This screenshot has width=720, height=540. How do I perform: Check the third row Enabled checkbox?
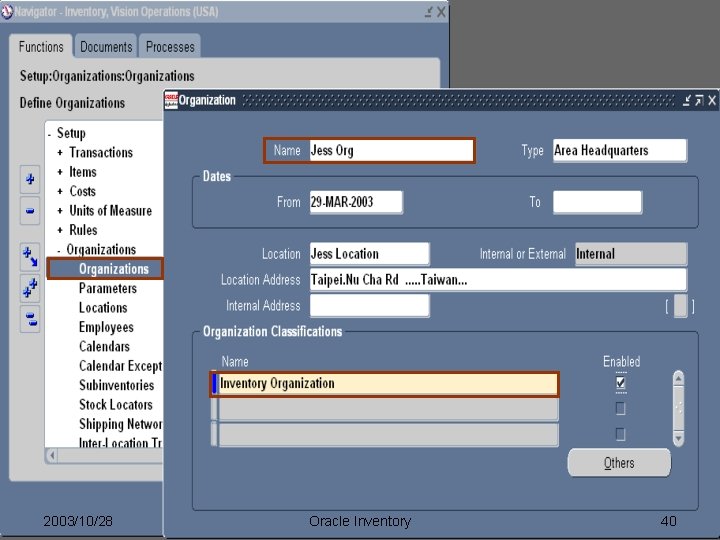click(620, 434)
